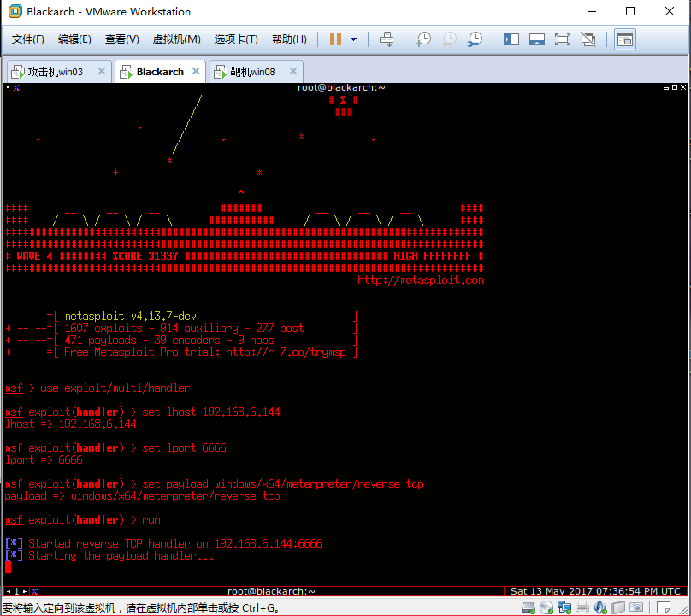Screen dimensions: 691x616
Task: Click the 'WAVE 4' score banner text
Action: coord(34,256)
